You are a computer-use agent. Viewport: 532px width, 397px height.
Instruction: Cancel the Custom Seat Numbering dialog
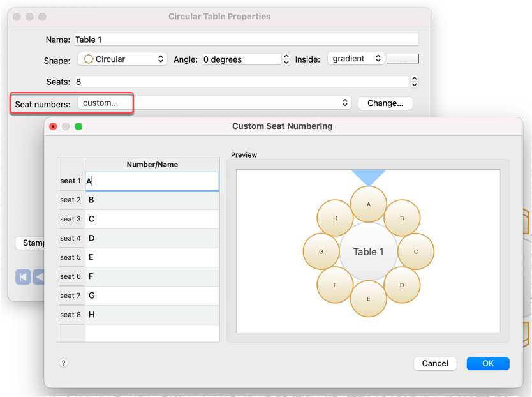point(435,363)
